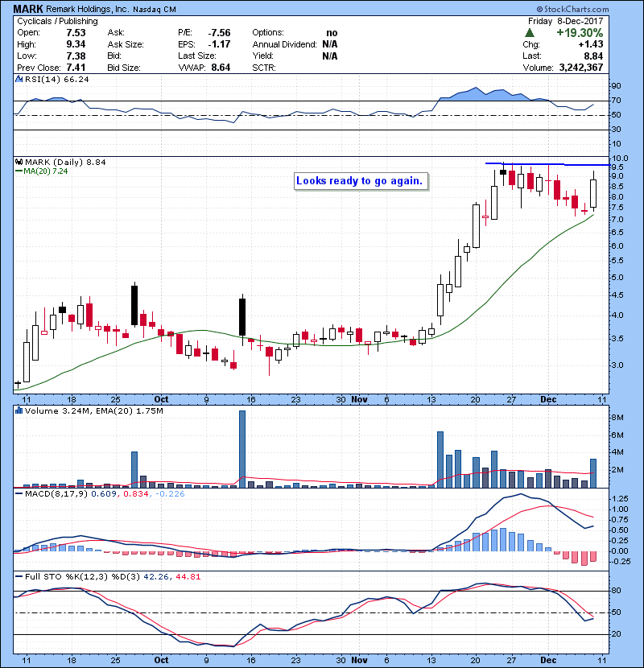The width and height of the screenshot is (644, 668).
Task: Click the Yield N/A value
Action: point(330,56)
